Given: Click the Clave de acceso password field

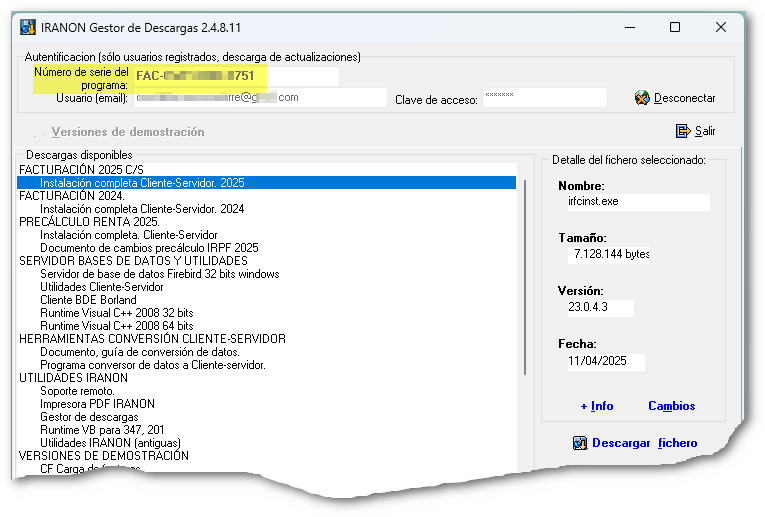Looking at the screenshot, I should tap(544, 97).
